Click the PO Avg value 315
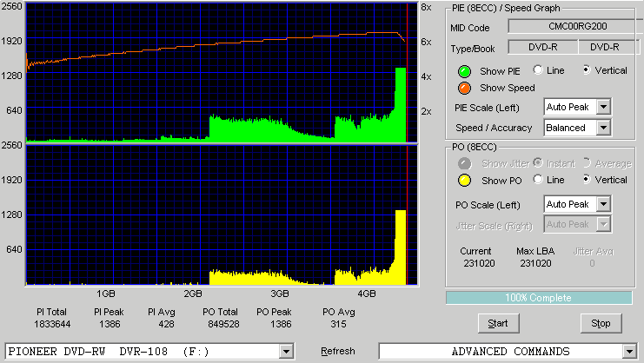The height and width of the screenshot is (363, 644). pos(338,324)
